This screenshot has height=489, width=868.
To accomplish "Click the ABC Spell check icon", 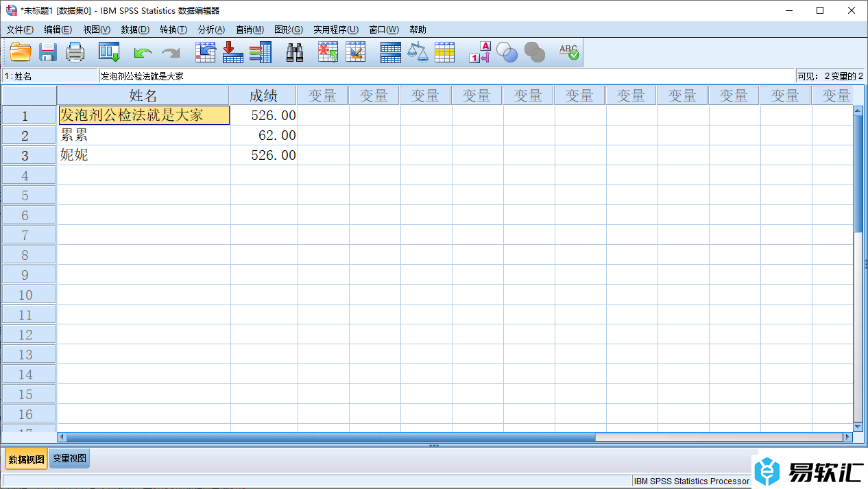I will tap(568, 52).
